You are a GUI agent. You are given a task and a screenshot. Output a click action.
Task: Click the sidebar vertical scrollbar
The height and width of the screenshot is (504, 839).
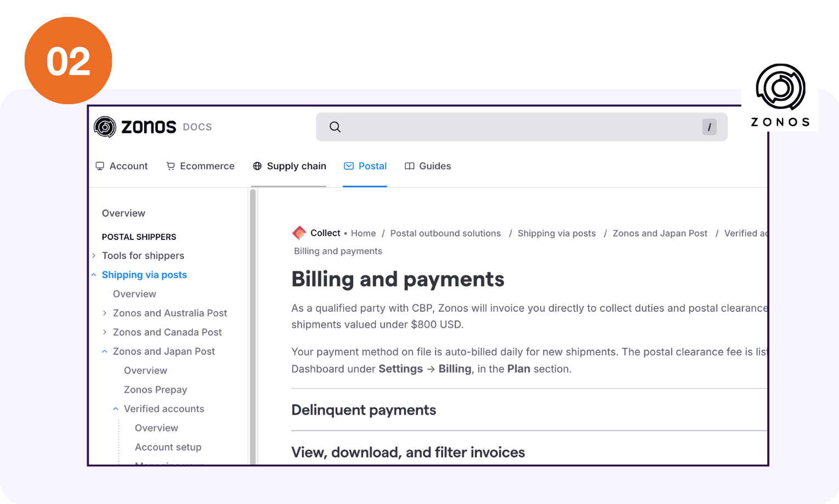point(253,327)
